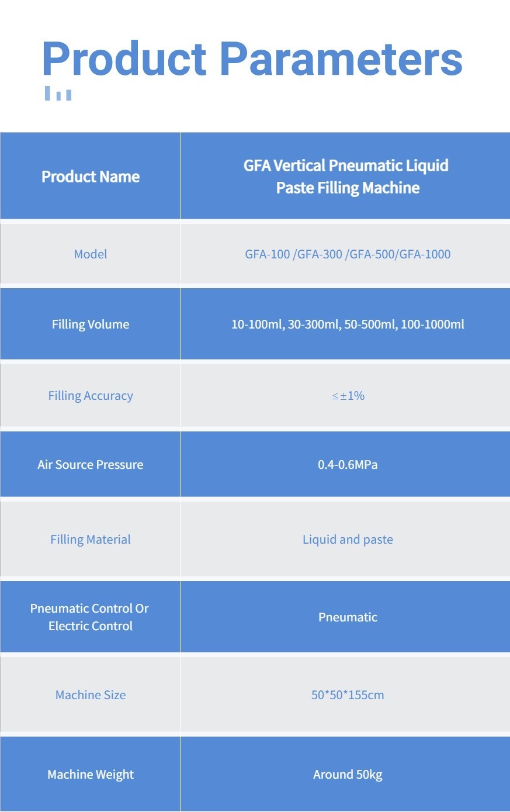Click the Pneumatic value cell

pos(348,617)
